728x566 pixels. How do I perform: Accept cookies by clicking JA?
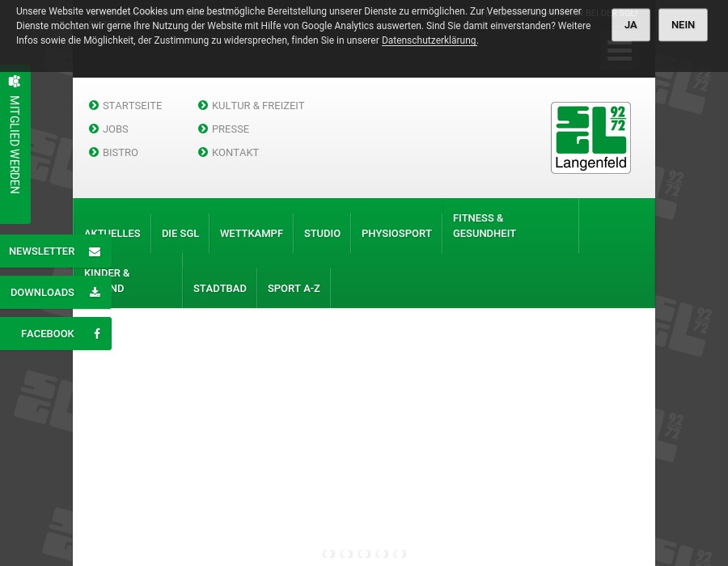630,24
